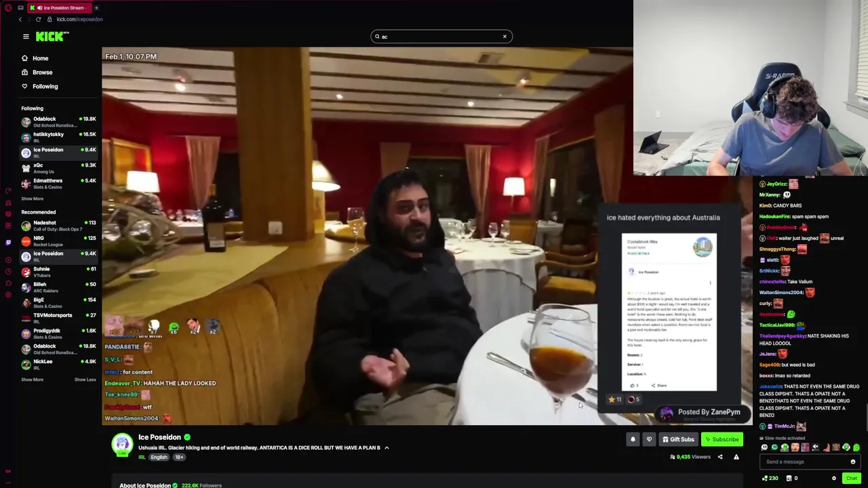Screen dimensions: 868x488
Task: Open BigE recommended channel
Action: coord(58,303)
